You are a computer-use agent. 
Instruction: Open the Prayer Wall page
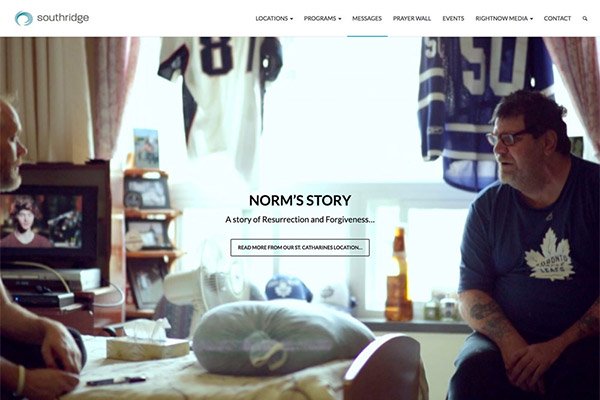[x=412, y=18]
